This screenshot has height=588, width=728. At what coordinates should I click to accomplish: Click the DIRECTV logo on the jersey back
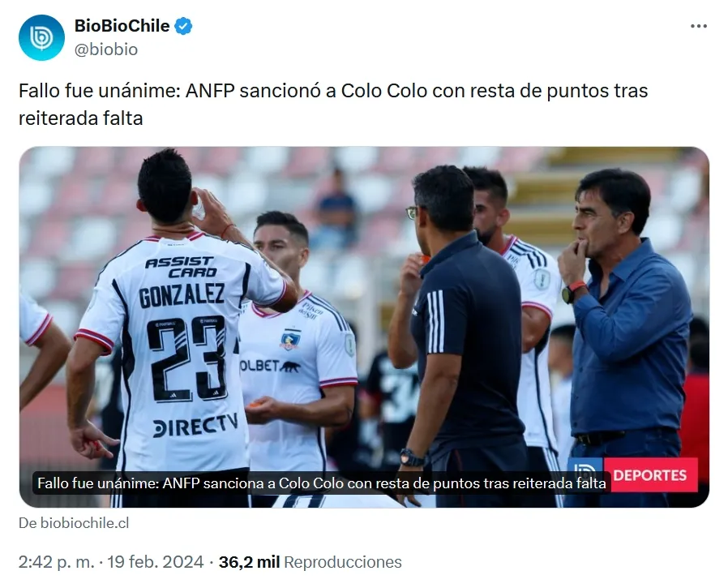(x=195, y=425)
